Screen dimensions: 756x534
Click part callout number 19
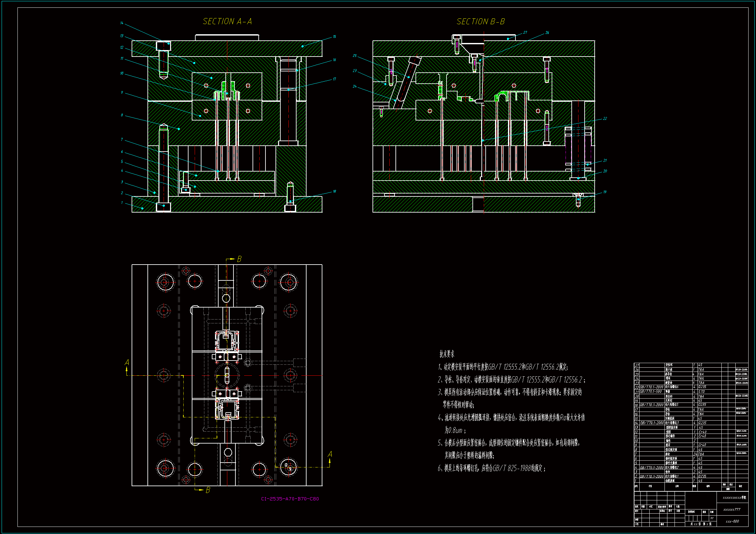(605, 192)
